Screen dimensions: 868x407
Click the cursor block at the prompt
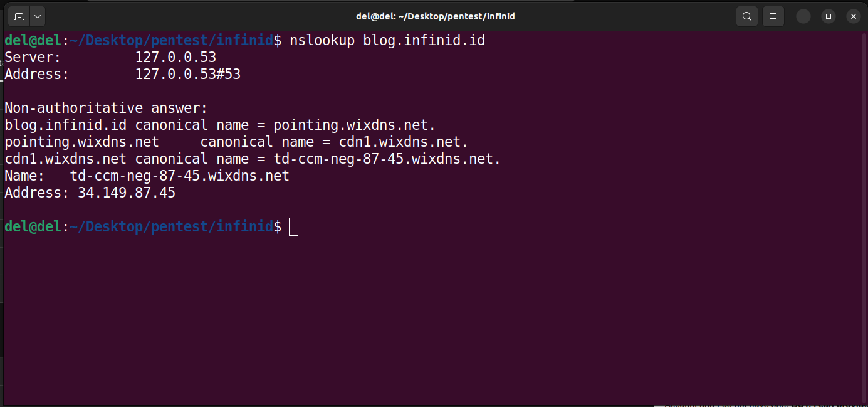(293, 227)
